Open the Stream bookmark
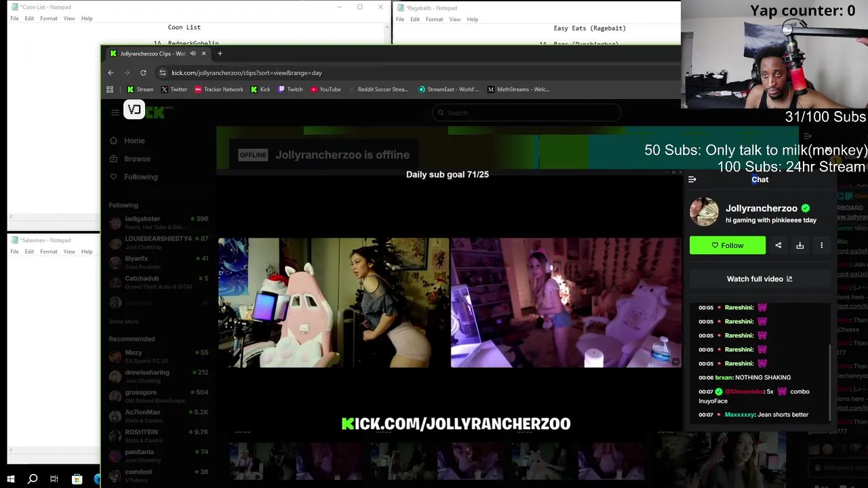The width and height of the screenshot is (868, 488). (140, 89)
